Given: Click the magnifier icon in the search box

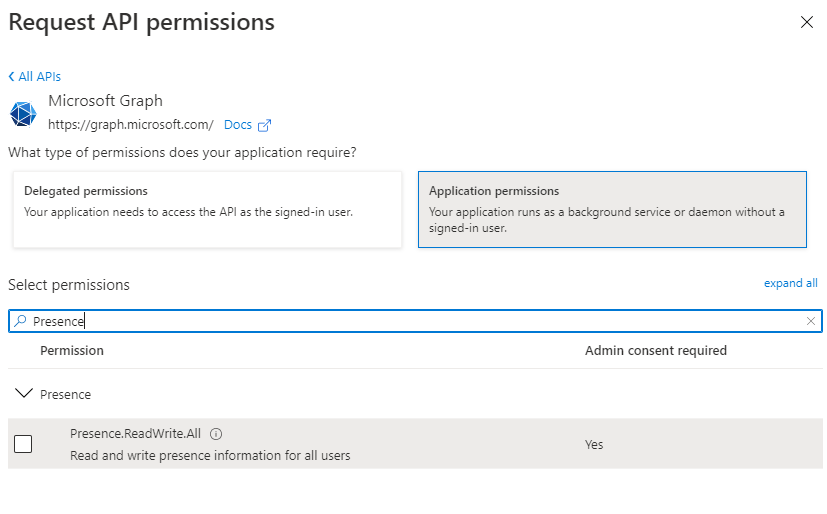Looking at the screenshot, I should (20, 321).
